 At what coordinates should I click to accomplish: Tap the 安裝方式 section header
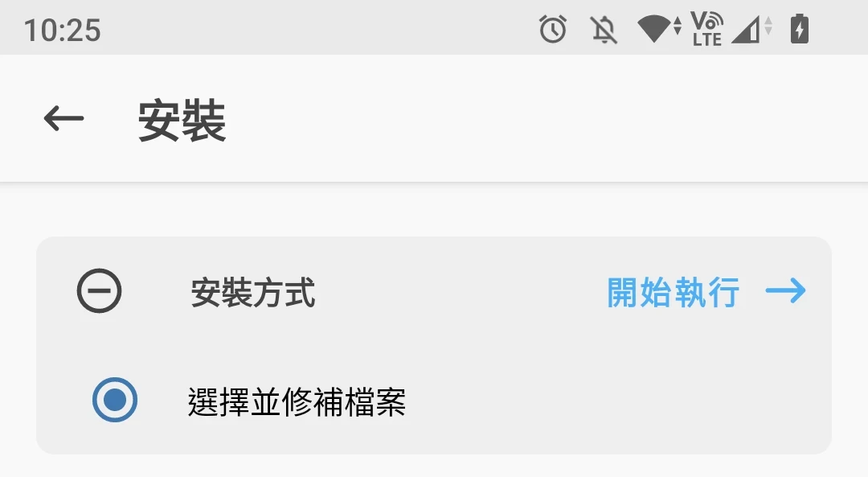click(x=253, y=293)
